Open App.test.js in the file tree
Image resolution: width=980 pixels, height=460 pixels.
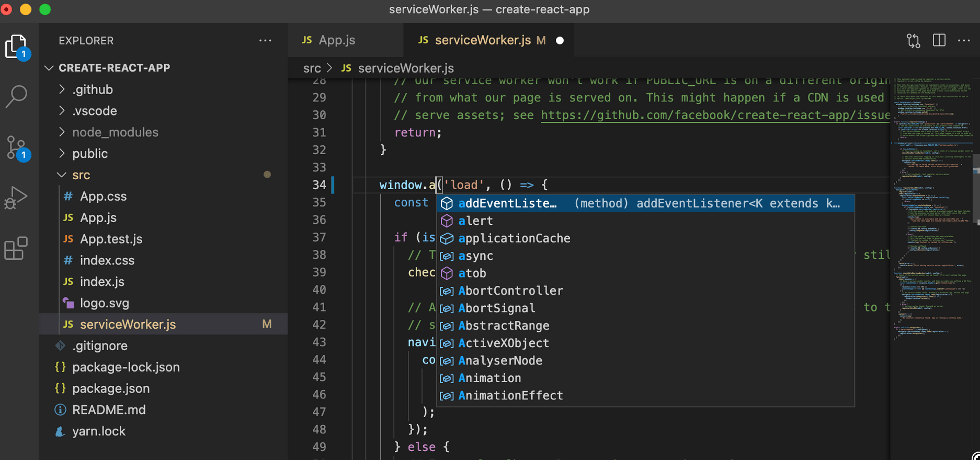[164, 239]
